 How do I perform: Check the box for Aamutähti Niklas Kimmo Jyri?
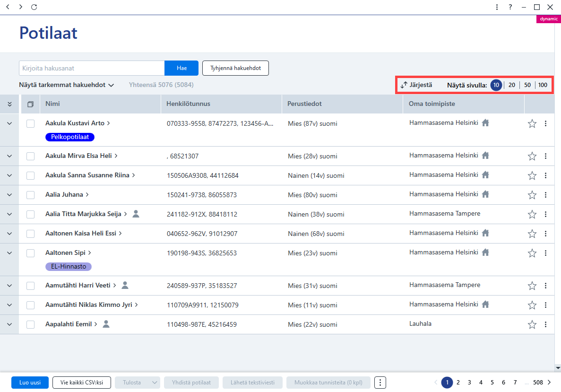[x=30, y=305]
